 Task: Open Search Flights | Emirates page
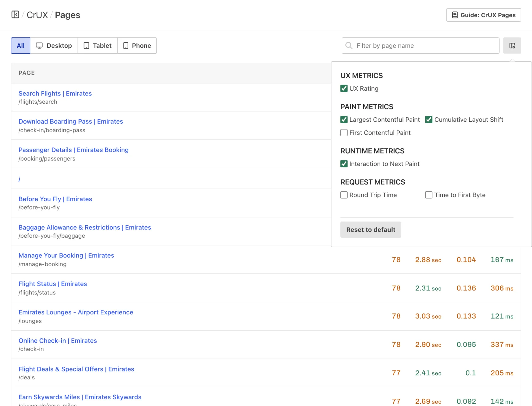[x=55, y=93]
